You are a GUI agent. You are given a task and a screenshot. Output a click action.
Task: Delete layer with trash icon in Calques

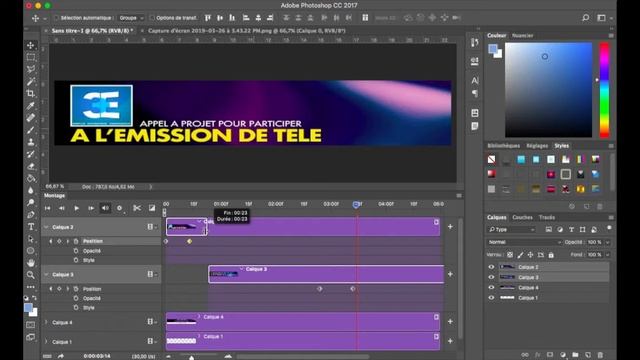point(600,355)
